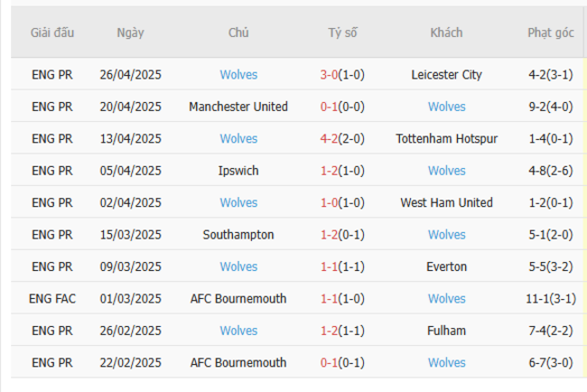This screenshot has height=392, width=587.
Task: Click the Phạt góc column header
Action: [x=551, y=33]
